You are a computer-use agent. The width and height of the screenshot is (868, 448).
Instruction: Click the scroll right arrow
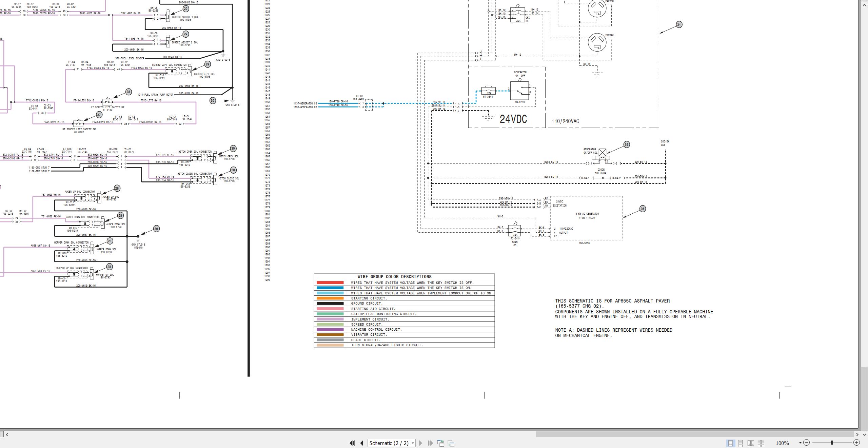(x=857, y=434)
